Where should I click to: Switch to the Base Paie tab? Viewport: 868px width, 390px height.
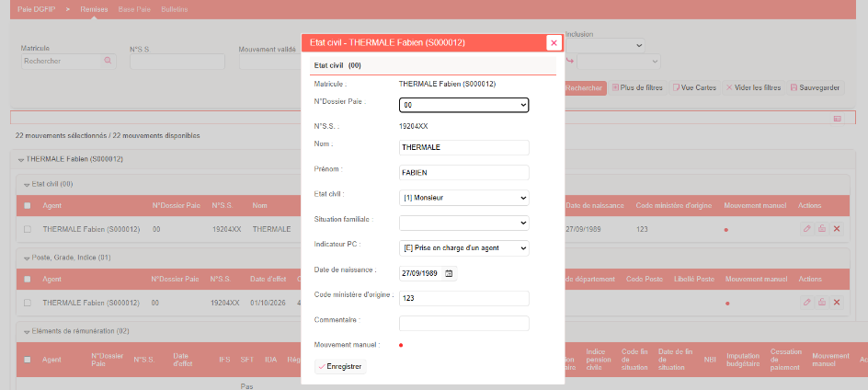(x=134, y=9)
